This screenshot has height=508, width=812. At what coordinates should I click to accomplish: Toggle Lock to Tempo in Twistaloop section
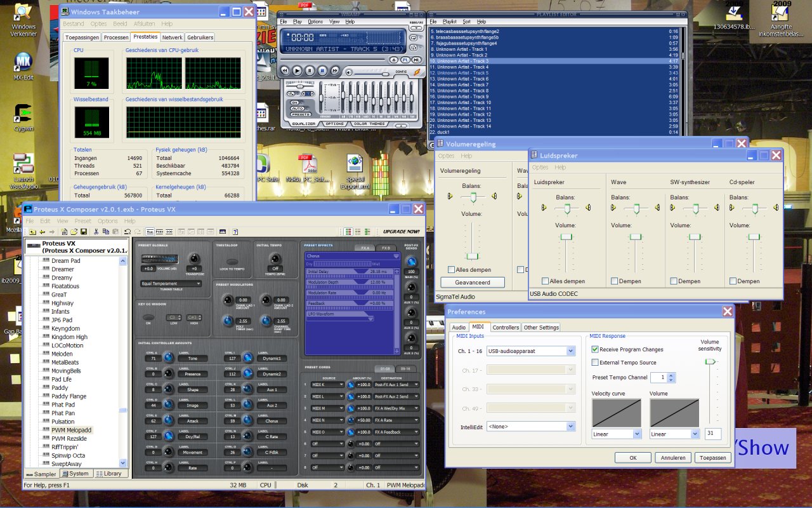click(232, 262)
